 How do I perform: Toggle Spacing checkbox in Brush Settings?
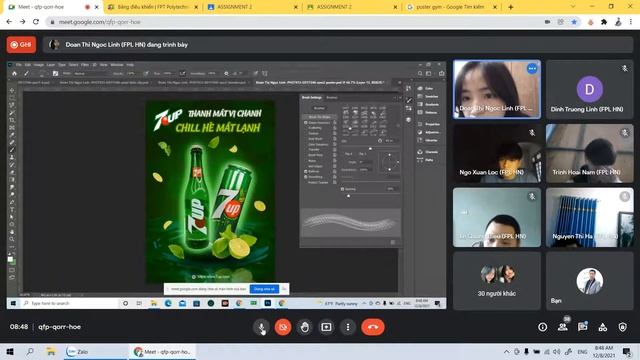[342, 189]
